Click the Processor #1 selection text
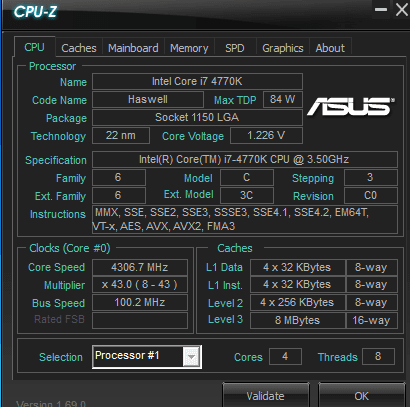This screenshot has height=407, width=410. pyautogui.click(x=127, y=356)
